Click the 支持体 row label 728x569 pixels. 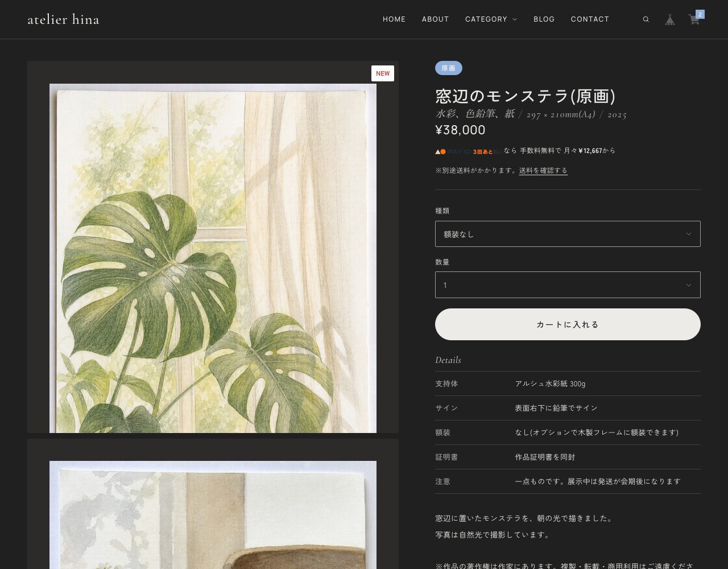(446, 384)
